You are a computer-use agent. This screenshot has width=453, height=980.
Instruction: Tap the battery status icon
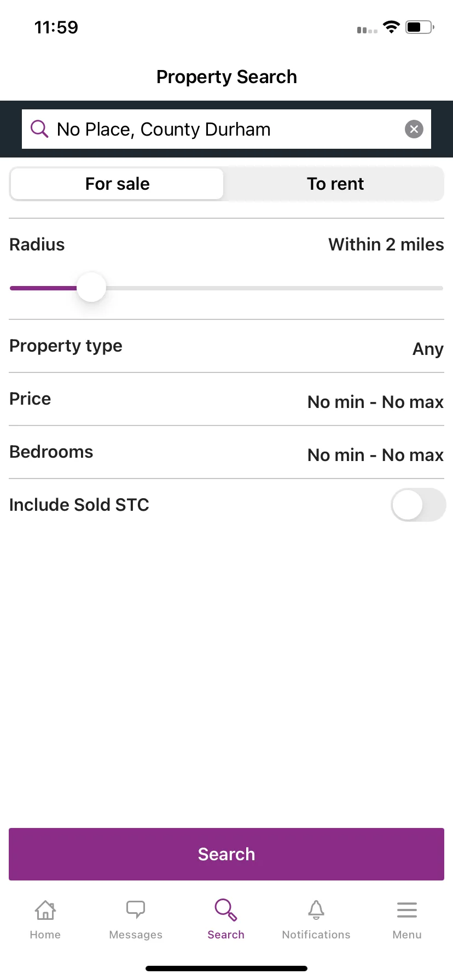tap(420, 27)
